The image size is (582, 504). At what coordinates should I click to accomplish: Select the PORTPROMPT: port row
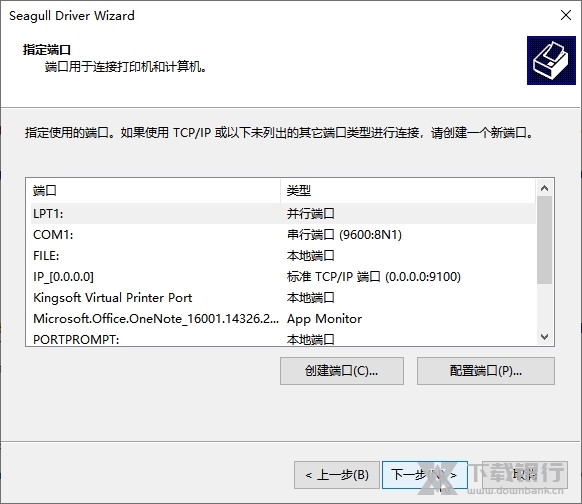284,339
